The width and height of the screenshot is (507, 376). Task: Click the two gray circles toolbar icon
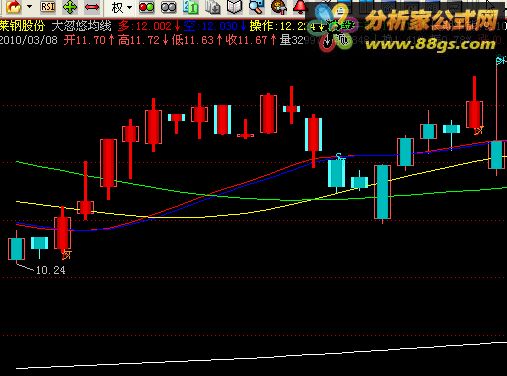[x=168, y=7]
